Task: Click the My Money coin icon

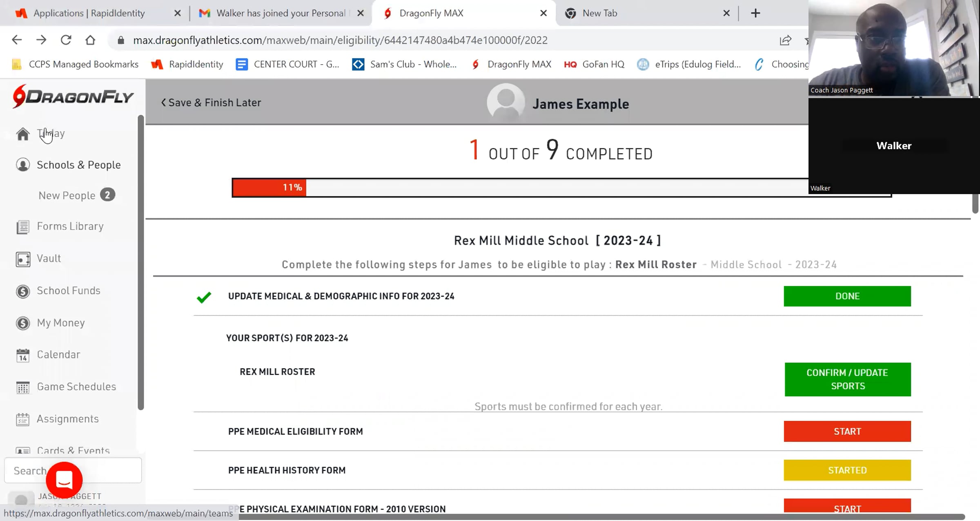Action: pos(23,323)
